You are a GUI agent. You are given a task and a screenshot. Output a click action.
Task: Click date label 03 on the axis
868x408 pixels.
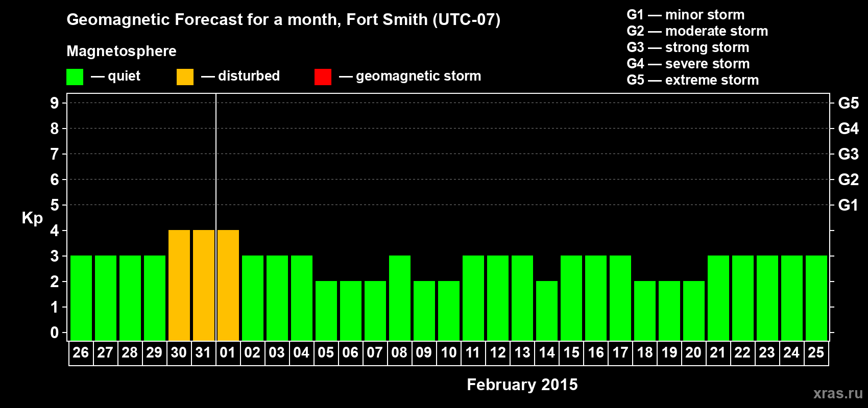277,352
